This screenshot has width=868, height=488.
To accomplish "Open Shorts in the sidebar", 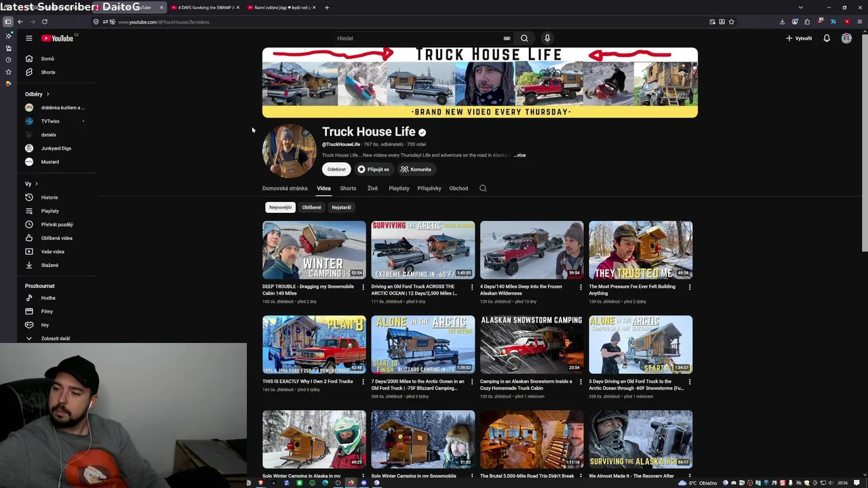I will 47,72.
